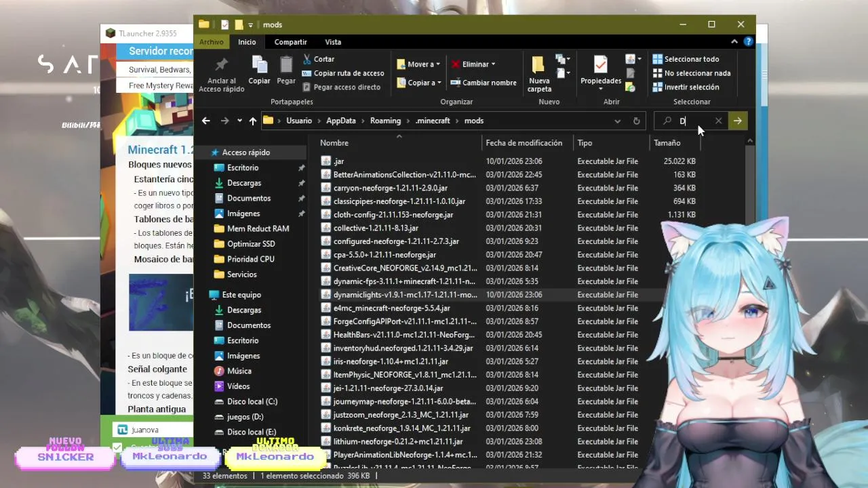Click Pegar acceso directo
The image size is (868, 488).
coord(341,87)
